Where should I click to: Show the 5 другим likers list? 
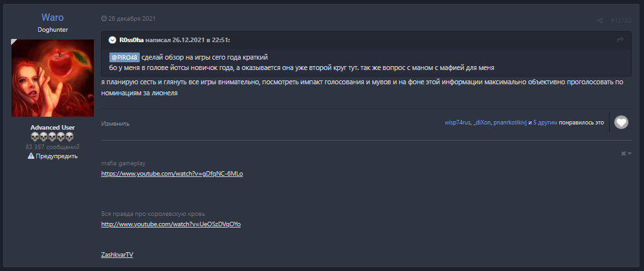(544, 122)
